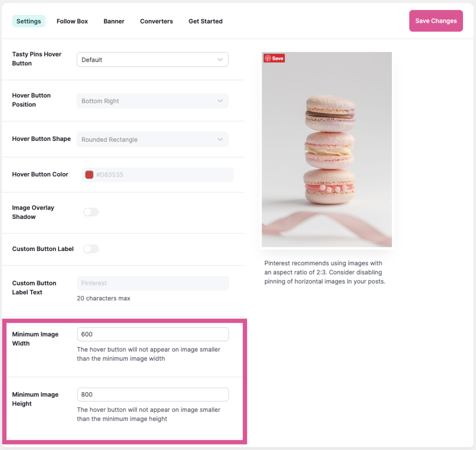Viewport: 476px width, 450px height.
Task: Click the red Hover Button Color swatch
Action: (x=89, y=175)
